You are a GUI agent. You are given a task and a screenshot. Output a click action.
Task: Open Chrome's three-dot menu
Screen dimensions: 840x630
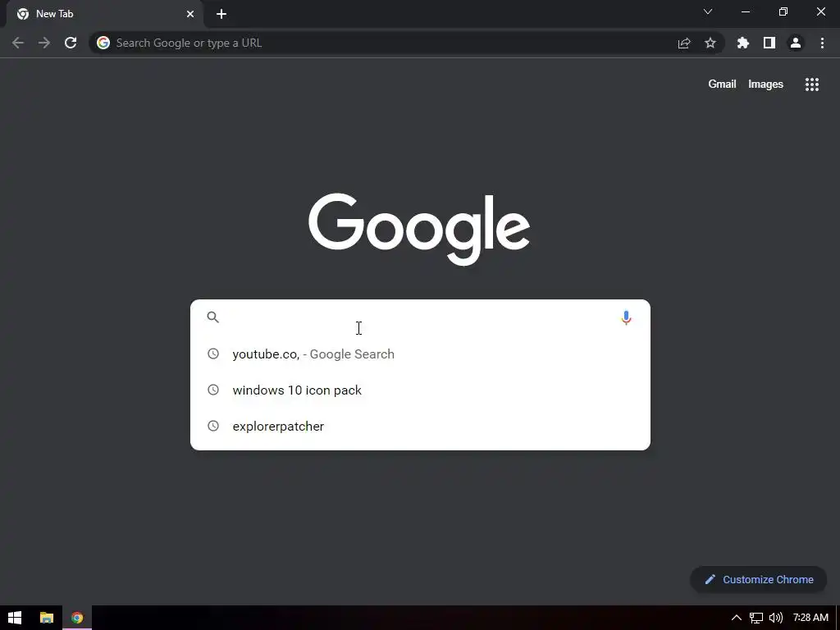pyautogui.click(x=822, y=43)
